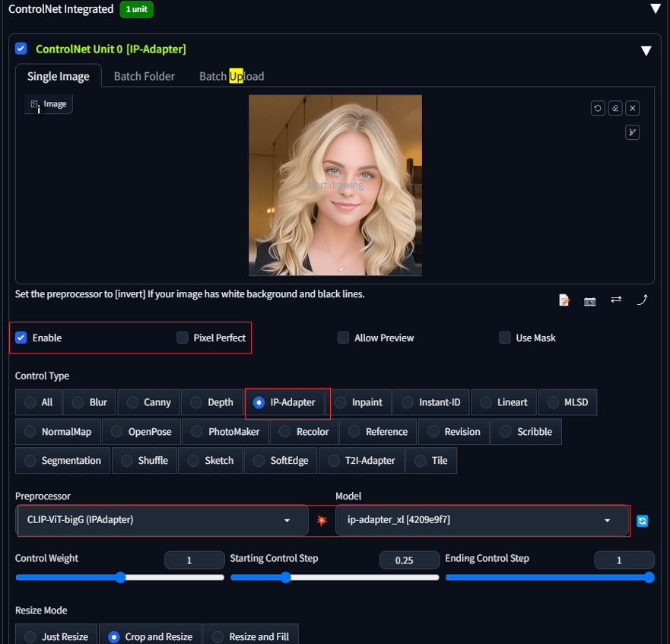The image size is (670, 644).
Task: Click the undo icon above the image canvas
Action: coord(598,109)
